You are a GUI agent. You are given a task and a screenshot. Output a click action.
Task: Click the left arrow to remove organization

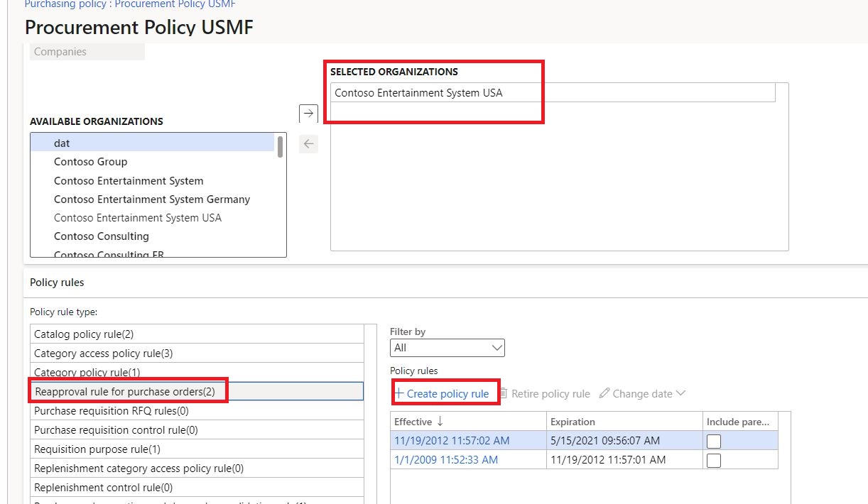click(x=308, y=144)
